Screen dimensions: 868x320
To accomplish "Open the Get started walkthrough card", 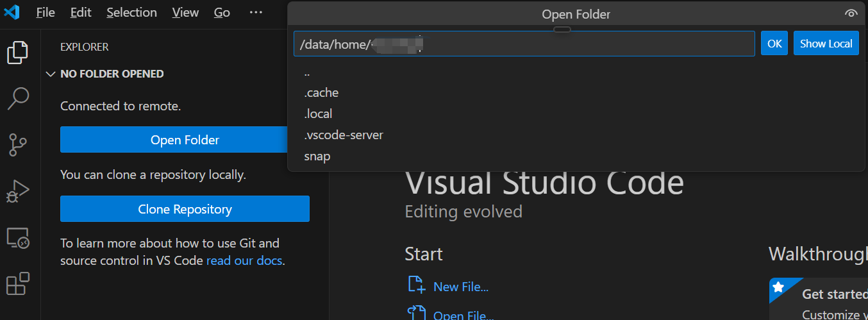I will click(x=819, y=299).
